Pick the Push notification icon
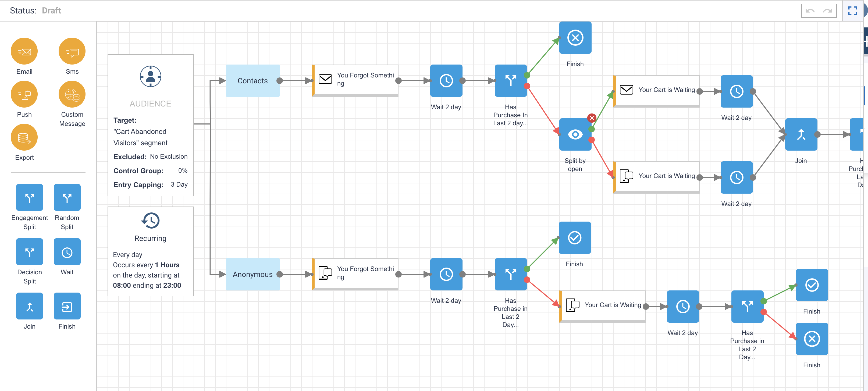Viewport: 868px width, 391px height. coord(24,94)
